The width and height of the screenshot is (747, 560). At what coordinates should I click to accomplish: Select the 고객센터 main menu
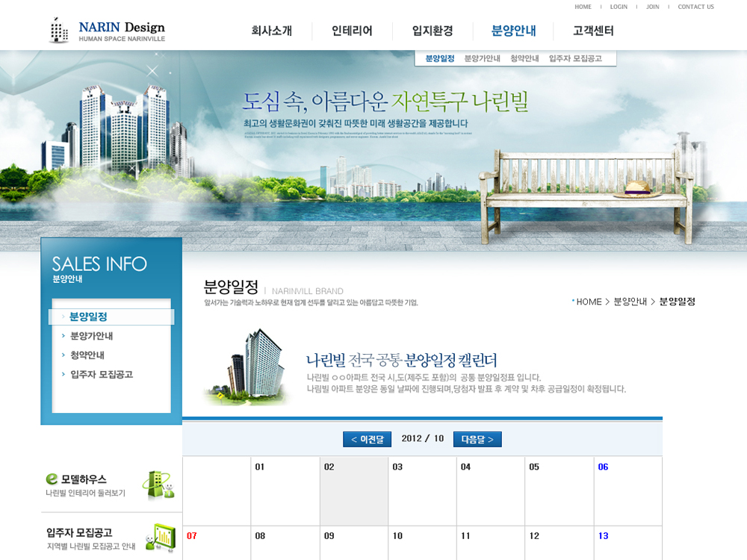coord(593,31)
